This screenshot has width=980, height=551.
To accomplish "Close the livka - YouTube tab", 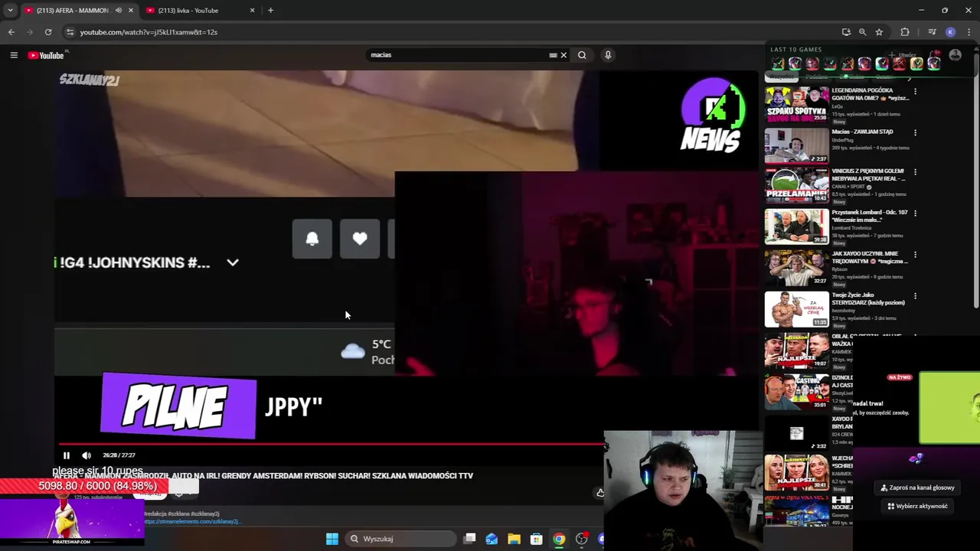I will tap(252, 11).
